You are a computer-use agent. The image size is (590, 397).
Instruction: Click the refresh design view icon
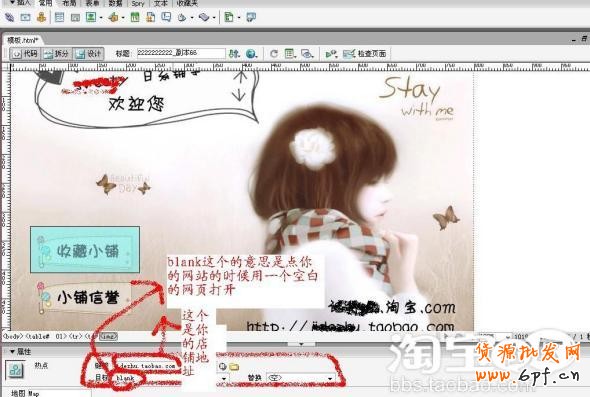click(274, 54)
